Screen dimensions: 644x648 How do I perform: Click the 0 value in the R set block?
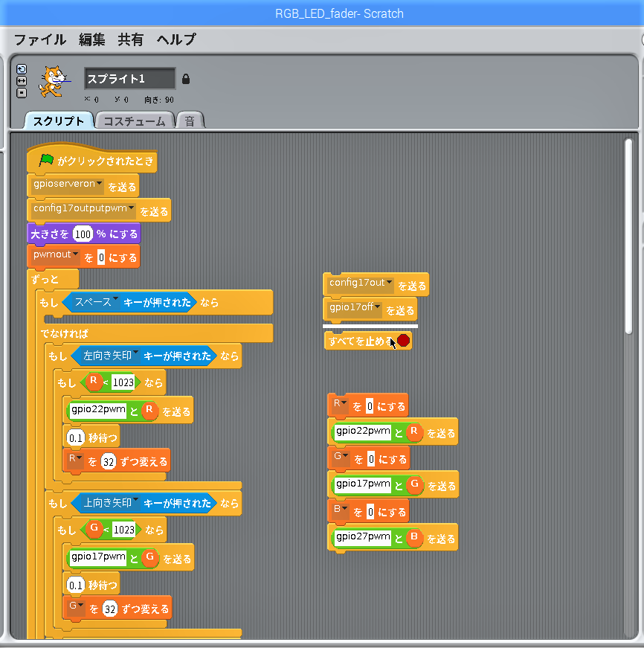[x=370, y=407]
